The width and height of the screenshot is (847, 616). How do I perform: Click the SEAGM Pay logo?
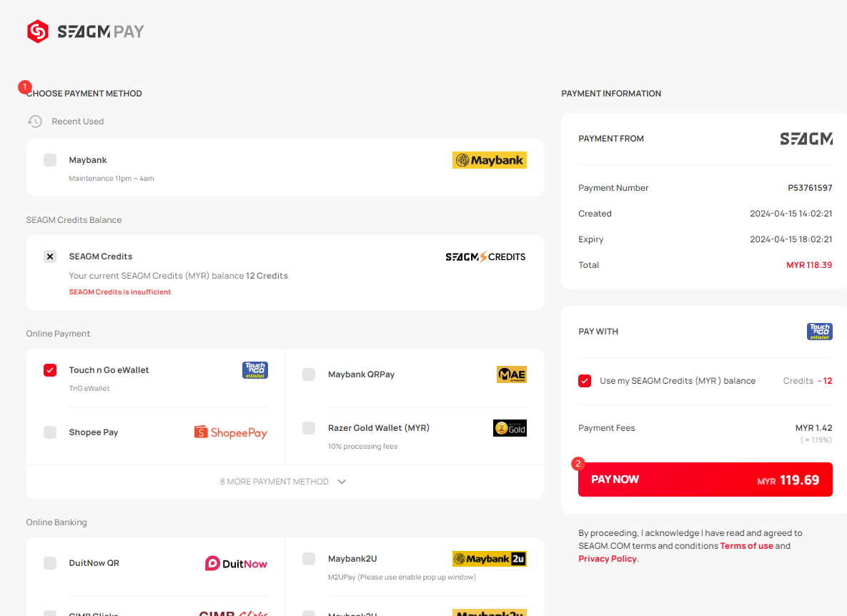(x=85, y=31)
